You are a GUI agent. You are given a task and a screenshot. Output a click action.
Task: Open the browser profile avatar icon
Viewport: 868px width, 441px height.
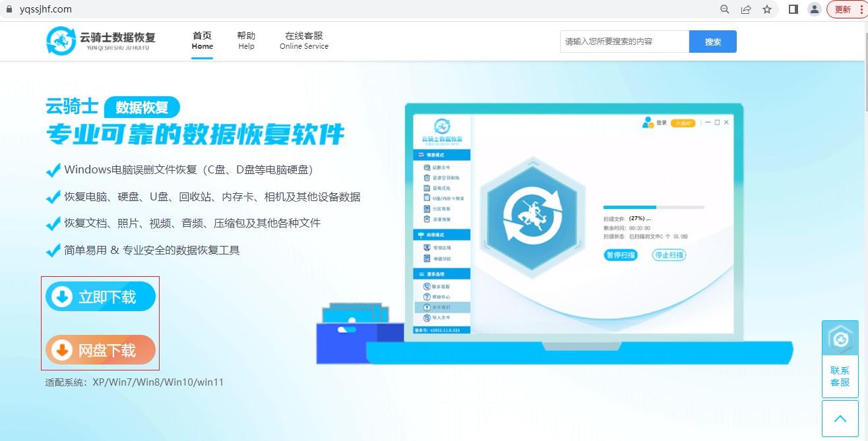click(815, 9)
